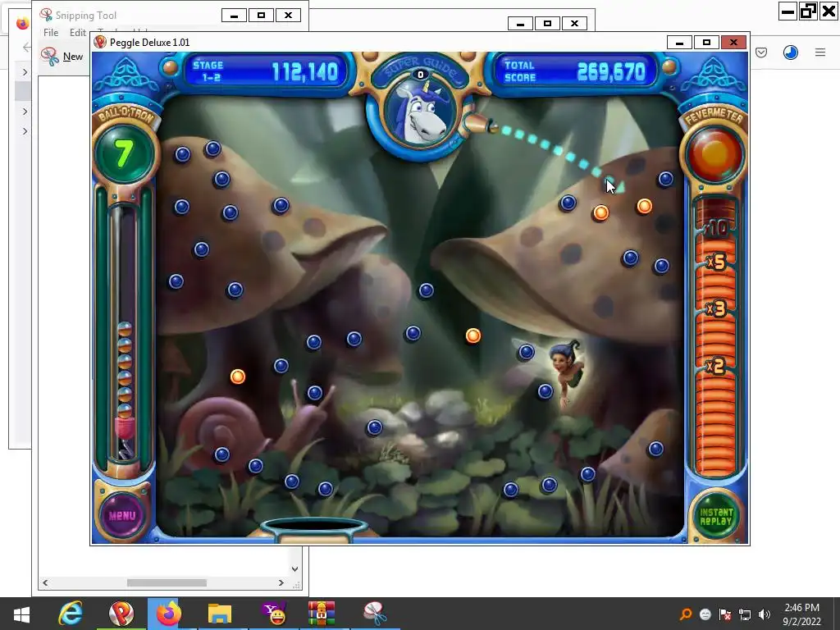
Task: Maximize the Snipping Tool window
Action: point(261,16)
